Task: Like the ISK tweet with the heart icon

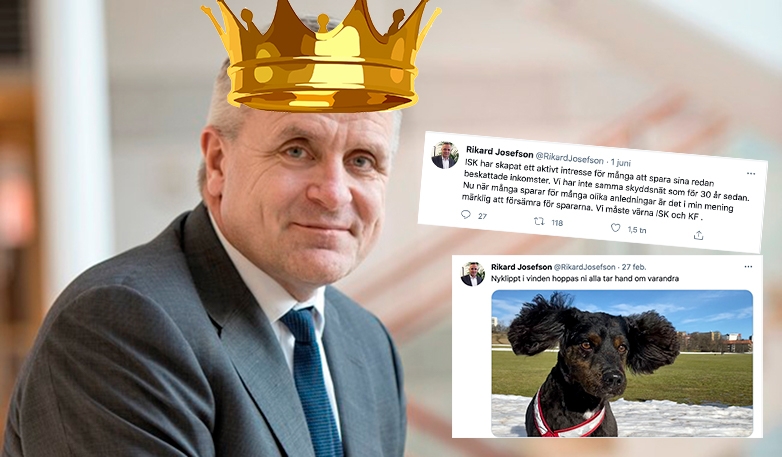Action: click(x=615, y=228)
